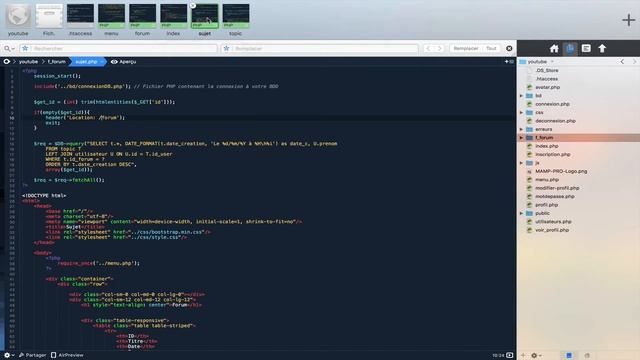Select f_forum in the path bar
The image size is (640, 360).
point(57,62)
